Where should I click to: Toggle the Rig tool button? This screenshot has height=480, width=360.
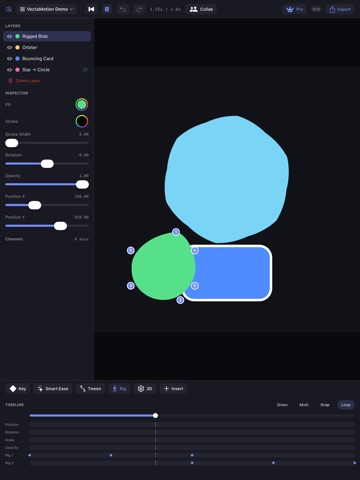(x=119, y=389)
